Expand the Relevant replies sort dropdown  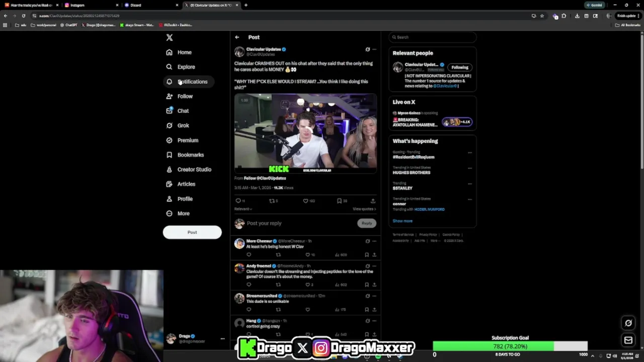pyautogui.click(x=243, y=209)
